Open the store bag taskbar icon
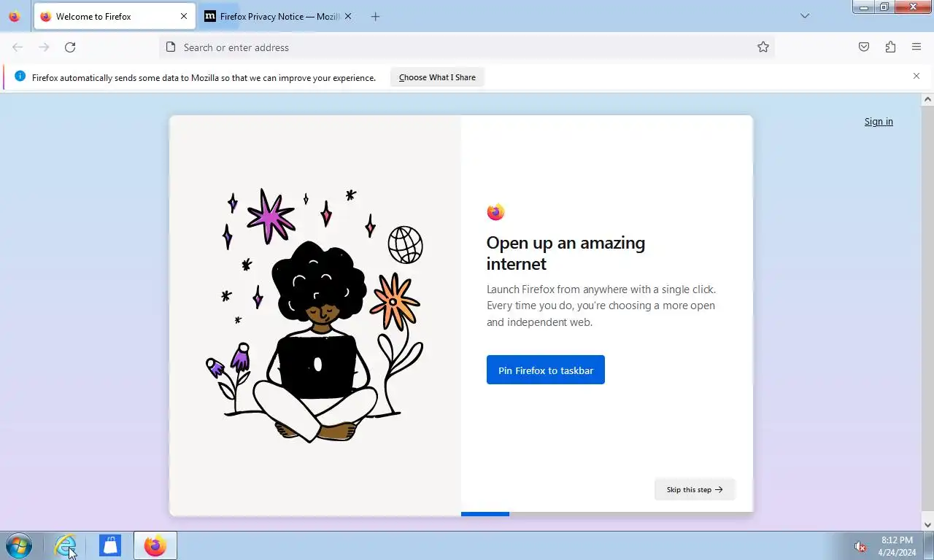The image size is (934, 560). click(x=110, y=545)
